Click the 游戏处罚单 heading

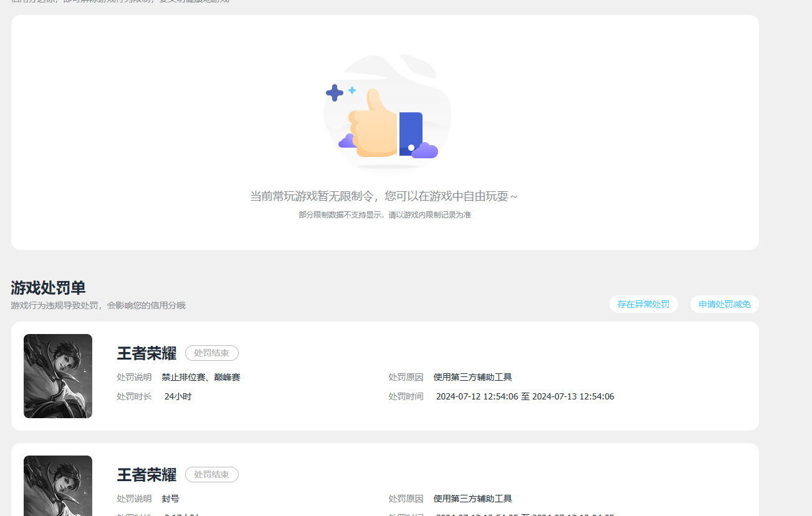pyautogui.click(x=48, y=287)
